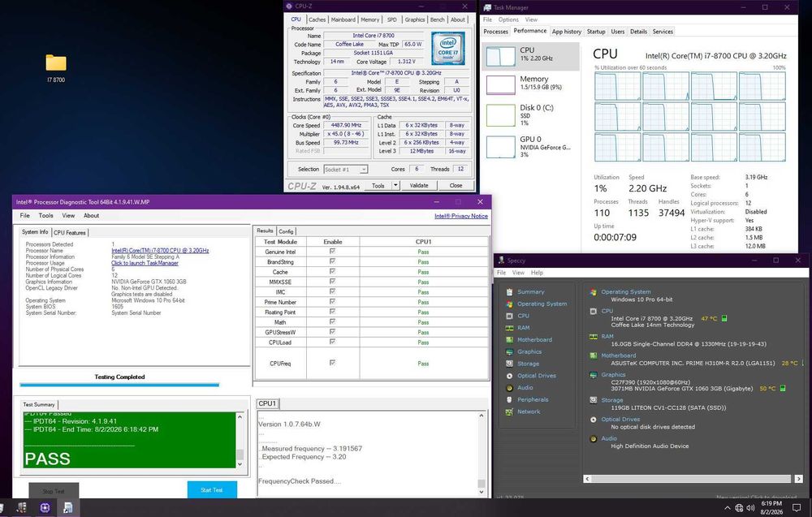Click Close button in CPU-Z
This screenshot has height=517, width=812.
click(x=456, y=185)
